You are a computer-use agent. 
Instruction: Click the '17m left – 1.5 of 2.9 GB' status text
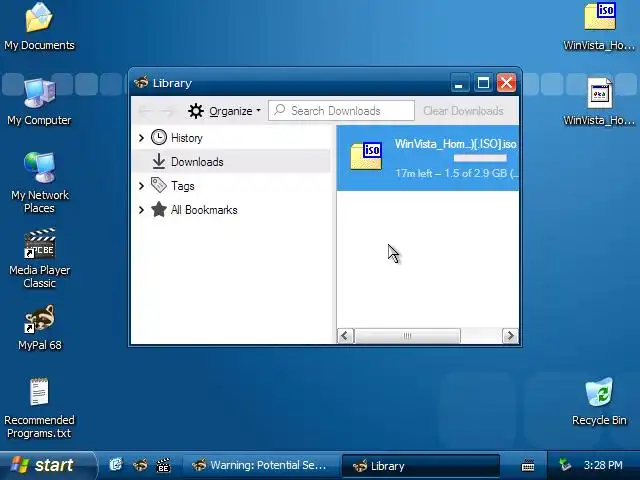[x=457, y=173]
